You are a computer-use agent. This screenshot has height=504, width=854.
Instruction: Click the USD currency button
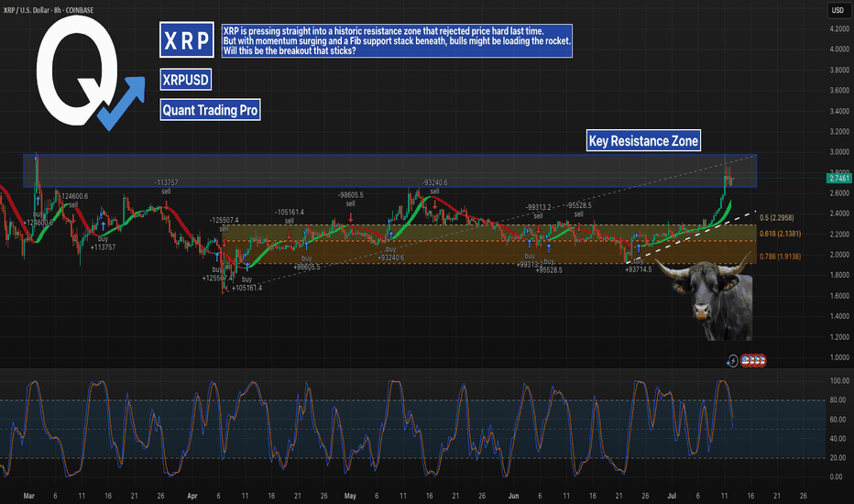point(838,10)
